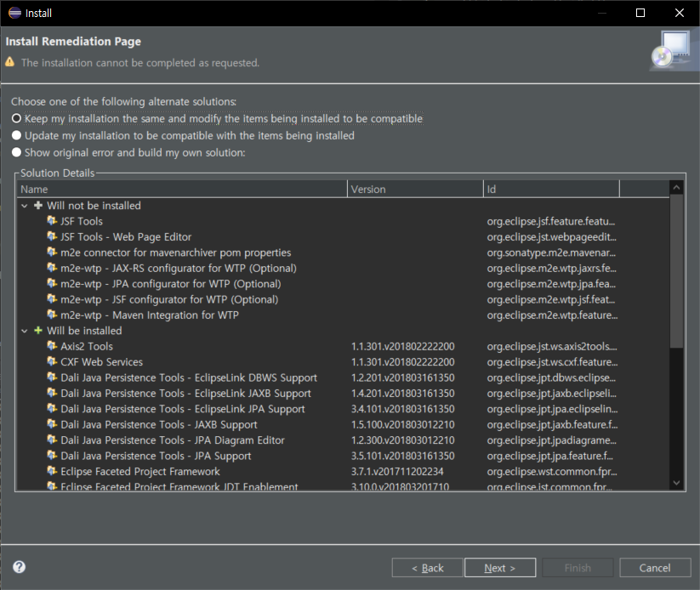Viewport: 700px width, 590px height.
Task: Maximize the Install window
Action: point(640,13)
